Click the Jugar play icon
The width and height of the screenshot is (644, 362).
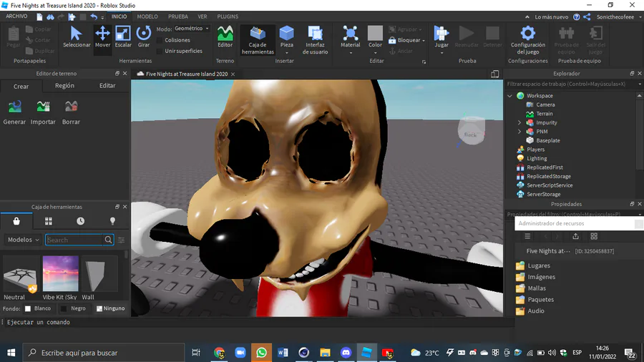point(441,34)
